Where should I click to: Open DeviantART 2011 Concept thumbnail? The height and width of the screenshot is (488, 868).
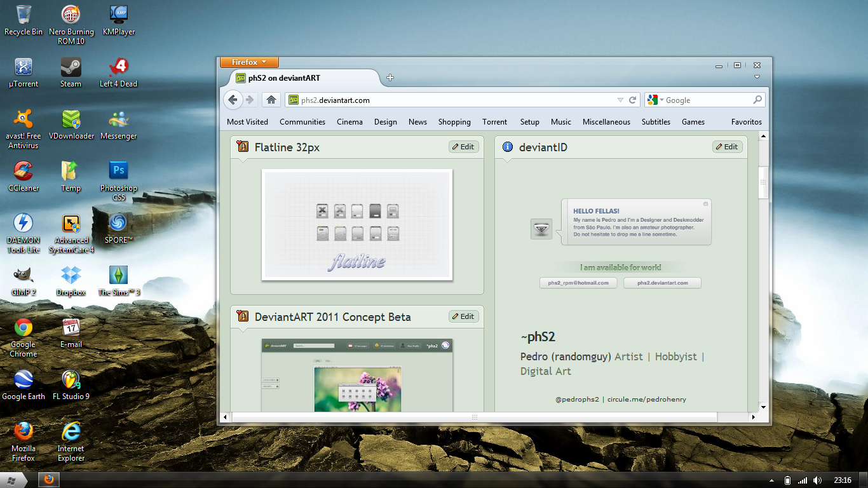[357, 375]
